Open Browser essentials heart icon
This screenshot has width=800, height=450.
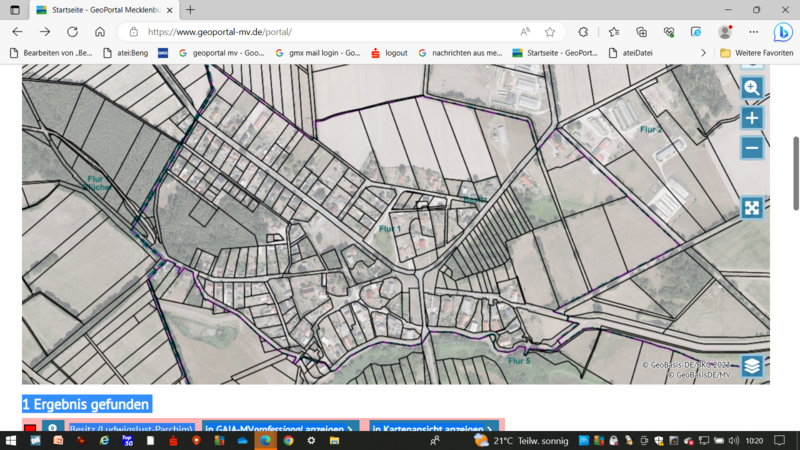click(669, 32)
